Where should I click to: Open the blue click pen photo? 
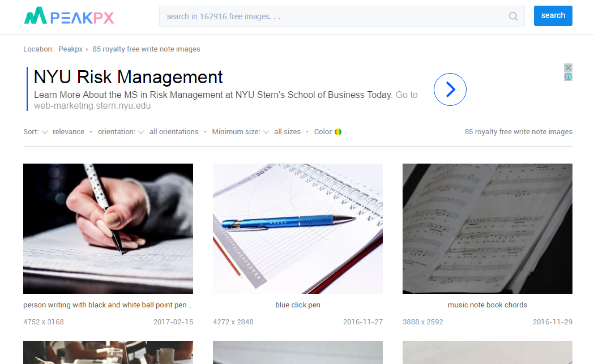point(298,228)
